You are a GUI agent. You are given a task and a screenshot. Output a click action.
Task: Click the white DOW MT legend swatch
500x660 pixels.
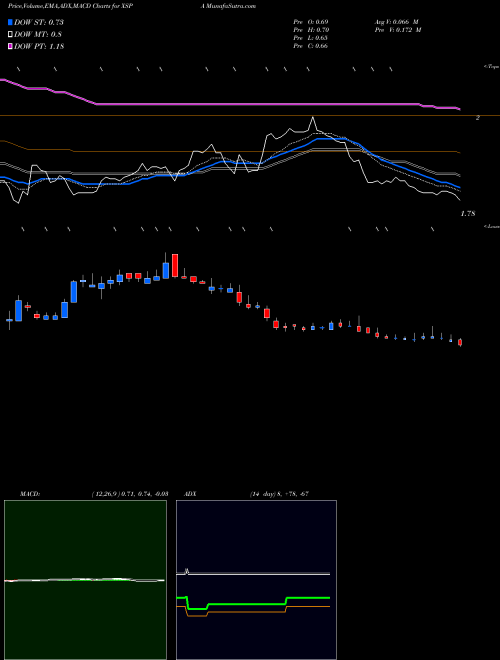point(10,35)
